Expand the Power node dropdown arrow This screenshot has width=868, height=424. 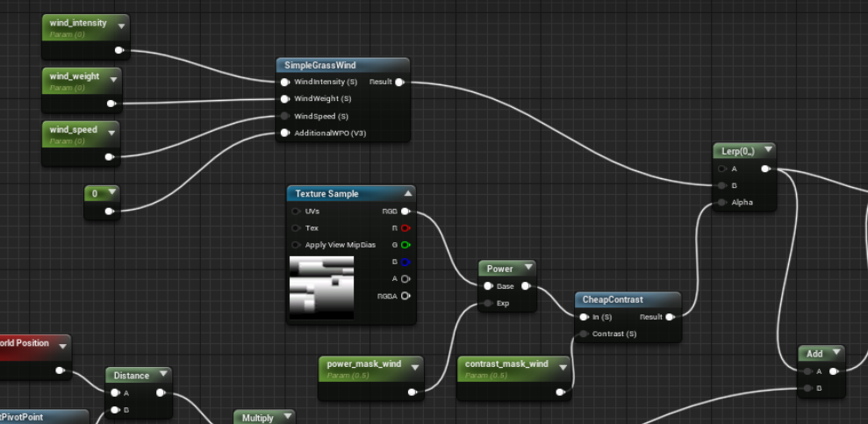point(527,268)
